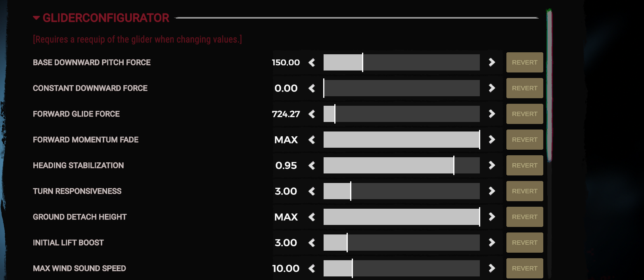Decrease Ground Detach Height with left arrow
Viewport: 644px width, 280px height.
(x=312, y=217)
